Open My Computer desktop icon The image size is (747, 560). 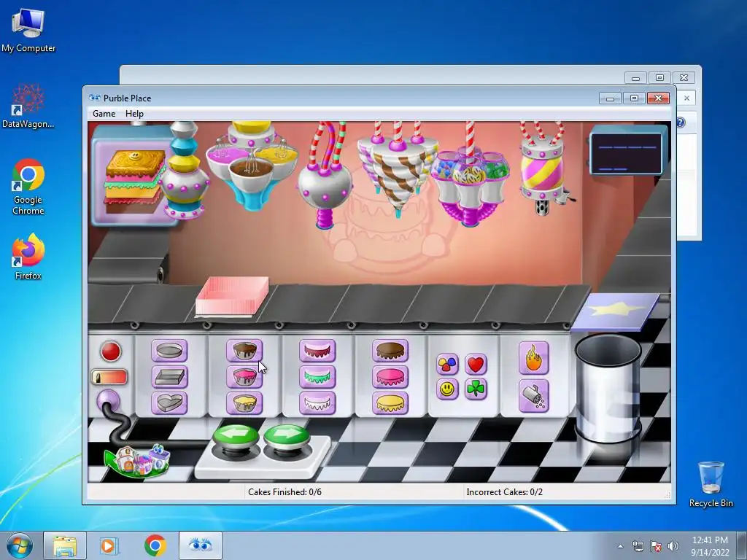point(28,30)
